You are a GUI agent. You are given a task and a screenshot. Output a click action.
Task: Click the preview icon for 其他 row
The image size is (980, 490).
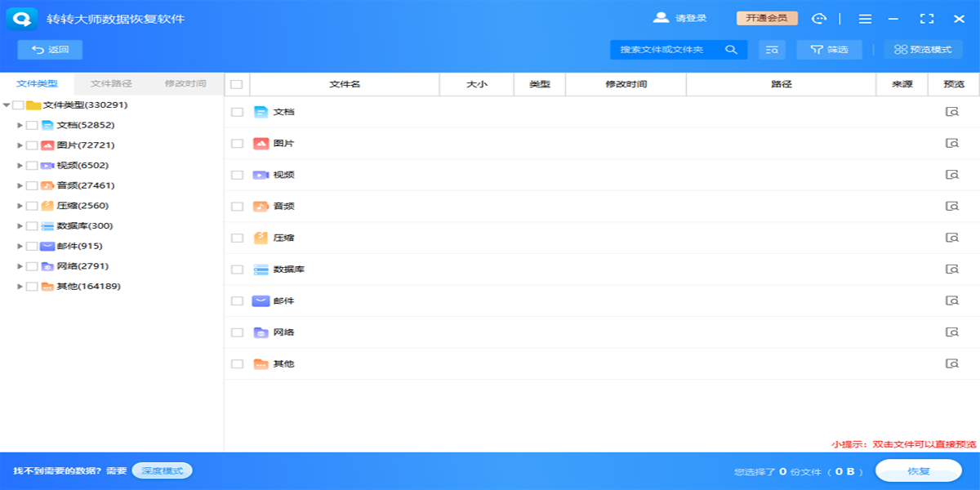click(951, 363)
